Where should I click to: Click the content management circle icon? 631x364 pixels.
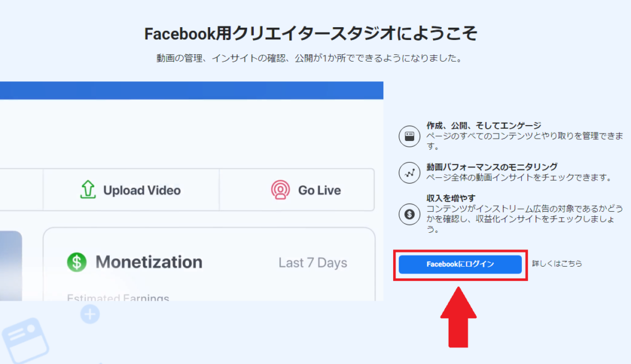tap(409, 136)
